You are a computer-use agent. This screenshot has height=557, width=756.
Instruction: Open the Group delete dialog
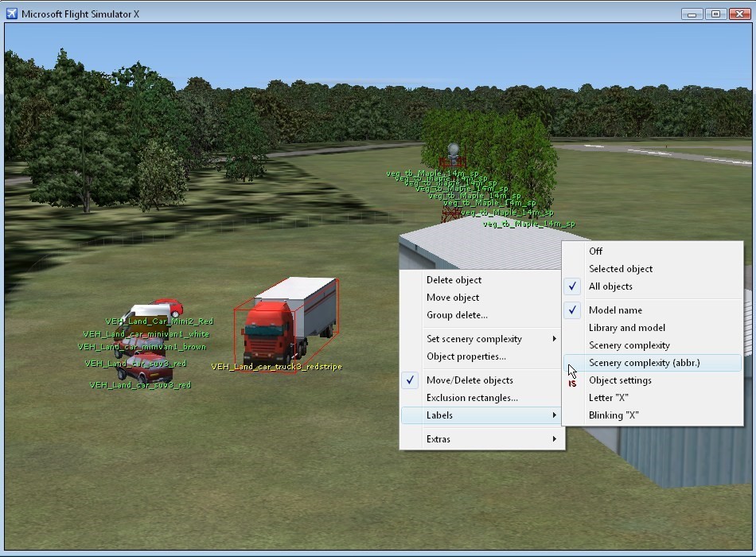click(457, 315)
